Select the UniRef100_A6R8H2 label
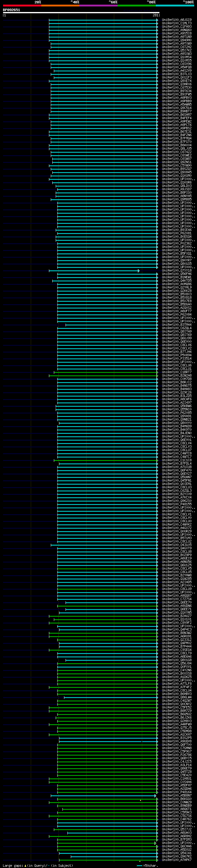 pos(177,836)
